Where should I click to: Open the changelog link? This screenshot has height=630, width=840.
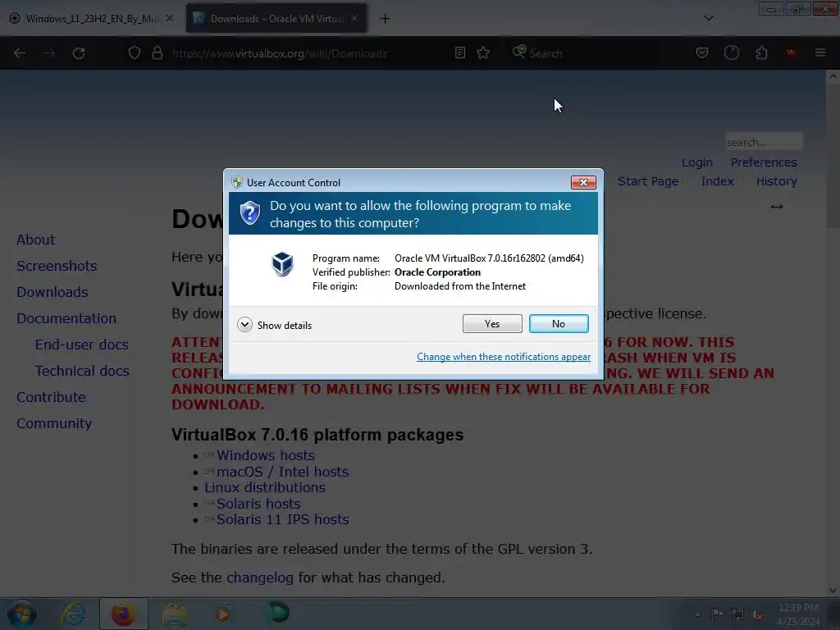click(260, 577)
